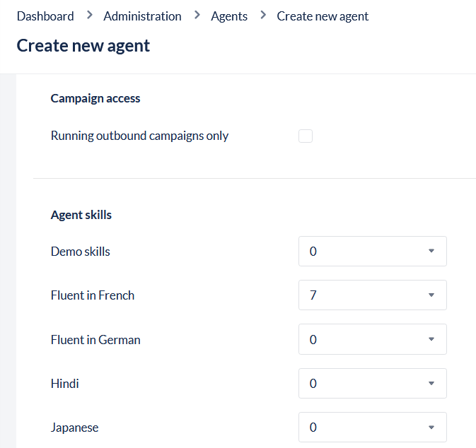Click the Demo skills text label
476x448 pixels.
[81, 252]
